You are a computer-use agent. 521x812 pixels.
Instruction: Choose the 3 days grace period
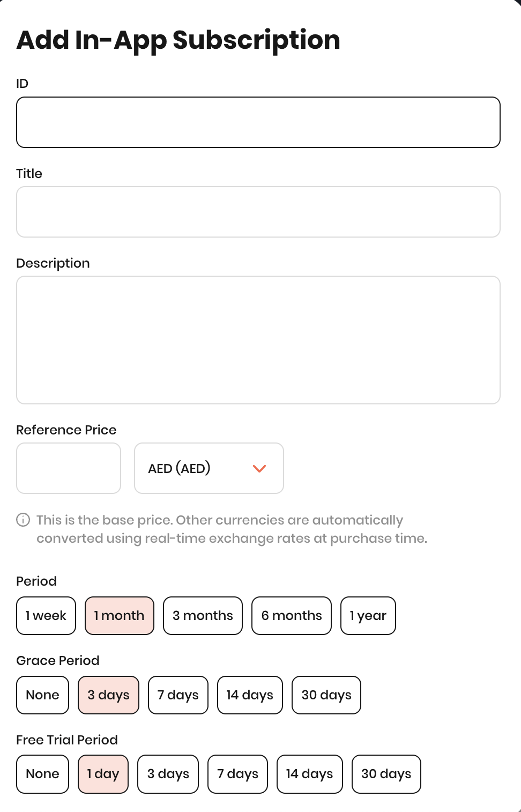[x=109, y=695]
